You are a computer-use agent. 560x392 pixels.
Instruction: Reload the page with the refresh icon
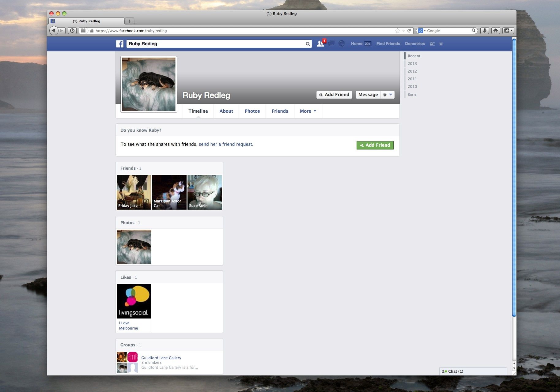[409, 31]
